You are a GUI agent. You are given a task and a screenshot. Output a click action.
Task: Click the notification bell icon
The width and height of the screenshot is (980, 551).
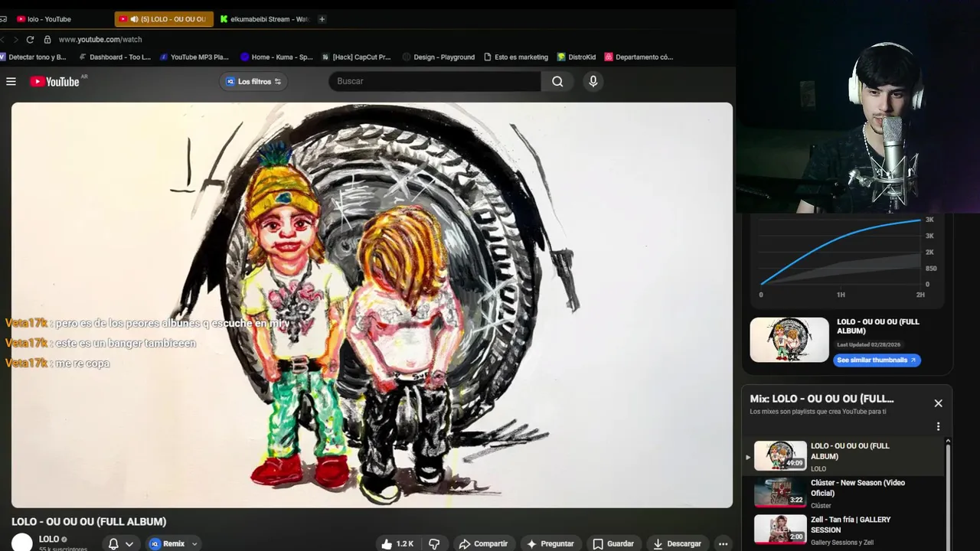[x=113, y=544]
